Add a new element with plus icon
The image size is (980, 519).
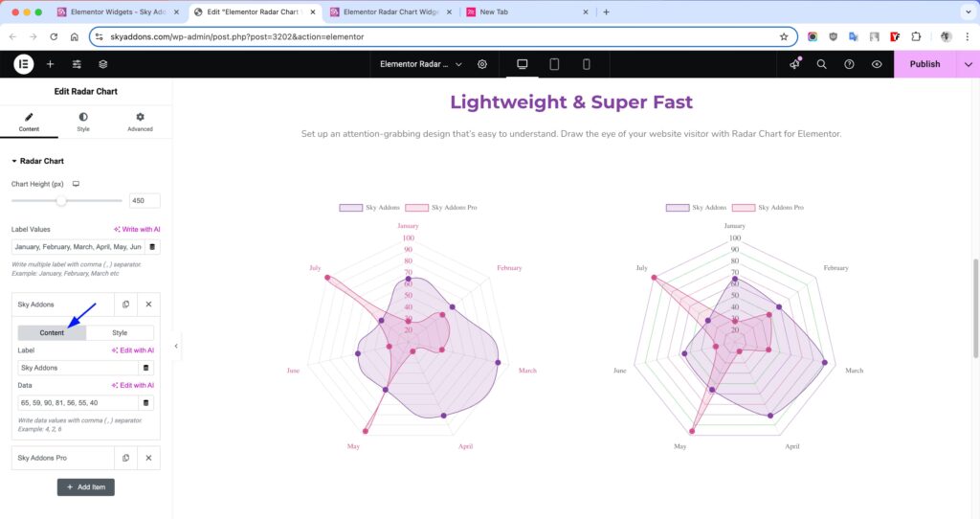pyautogui.click(x=50, y=64)
